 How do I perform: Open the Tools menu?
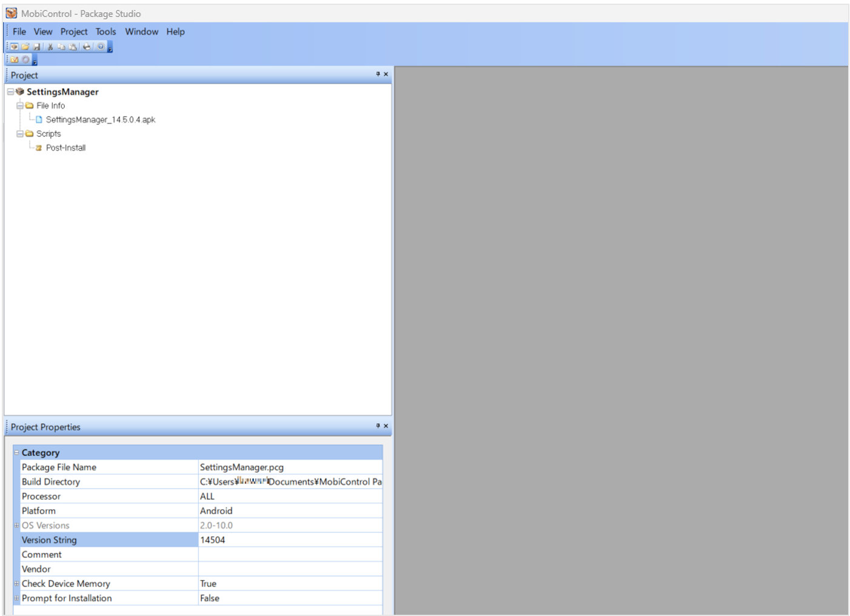[x=105, y=32]
